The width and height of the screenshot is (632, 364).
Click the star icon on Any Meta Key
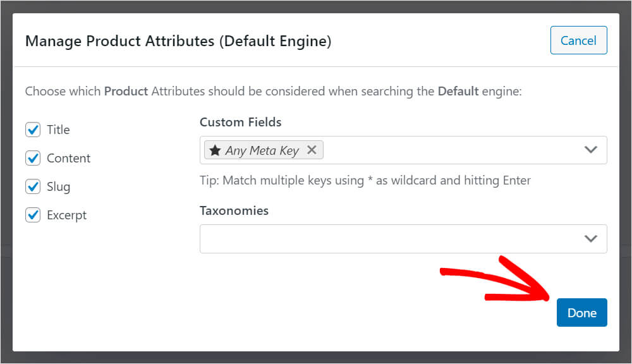[215, 150]
